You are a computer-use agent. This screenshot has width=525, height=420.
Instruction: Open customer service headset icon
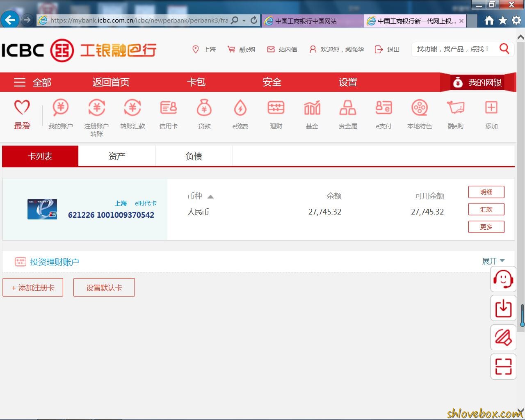[503, 279]
